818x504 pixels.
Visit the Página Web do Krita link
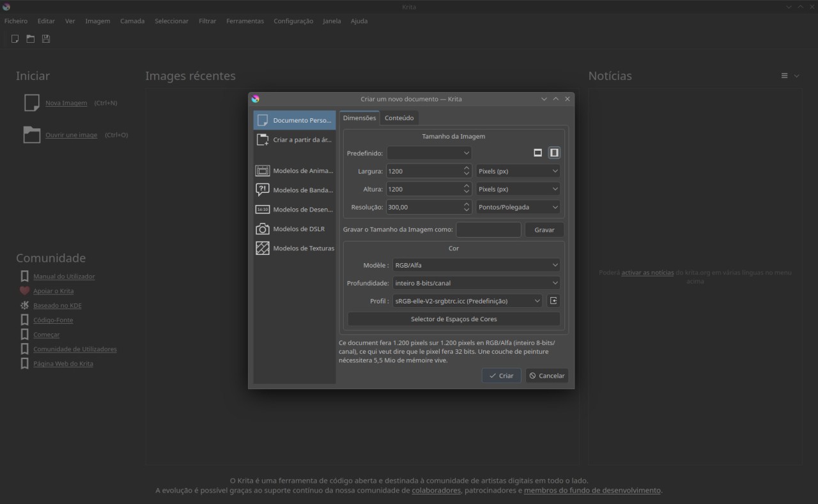(x=63, y=363)
